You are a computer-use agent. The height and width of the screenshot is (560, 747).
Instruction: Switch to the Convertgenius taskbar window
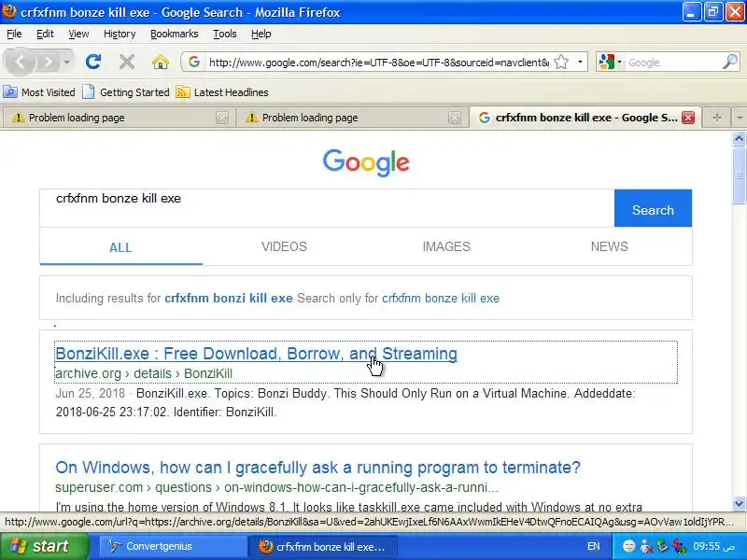(x=173, y=546)
